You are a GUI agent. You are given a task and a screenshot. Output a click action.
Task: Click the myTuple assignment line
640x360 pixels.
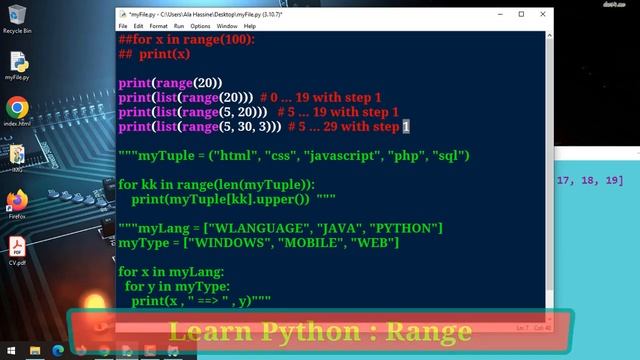[294, 156]
